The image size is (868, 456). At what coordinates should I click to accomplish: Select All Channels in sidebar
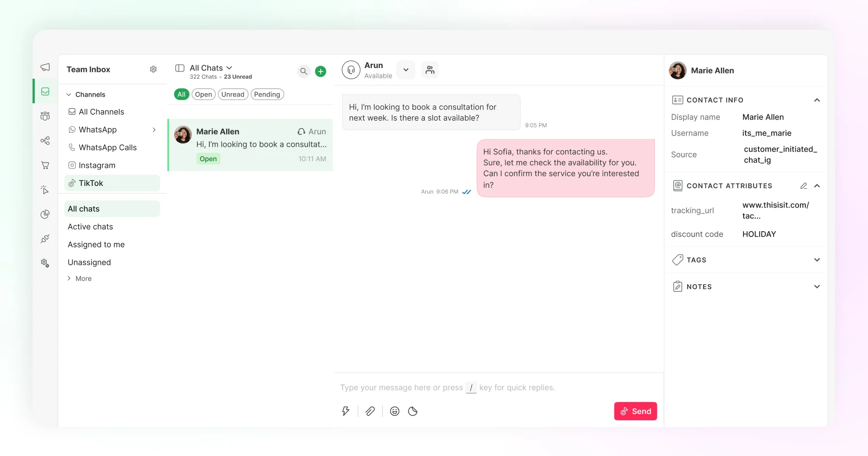(x=112, y=112)
